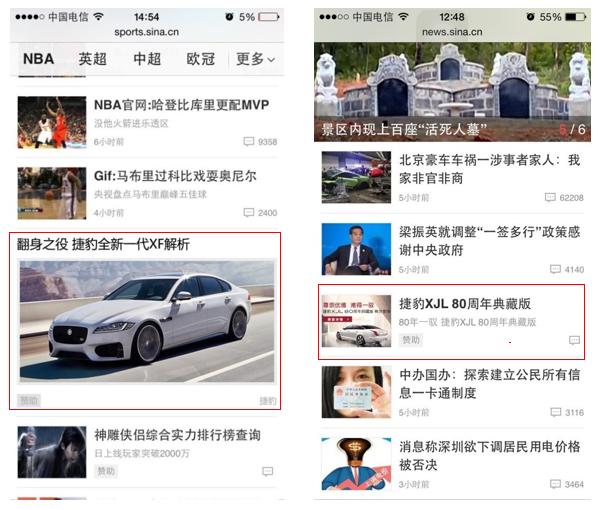This screenshot has height=510, width=602.
Task: Click comment icon with 62208 comments
Action: click(x=550, y=197)
